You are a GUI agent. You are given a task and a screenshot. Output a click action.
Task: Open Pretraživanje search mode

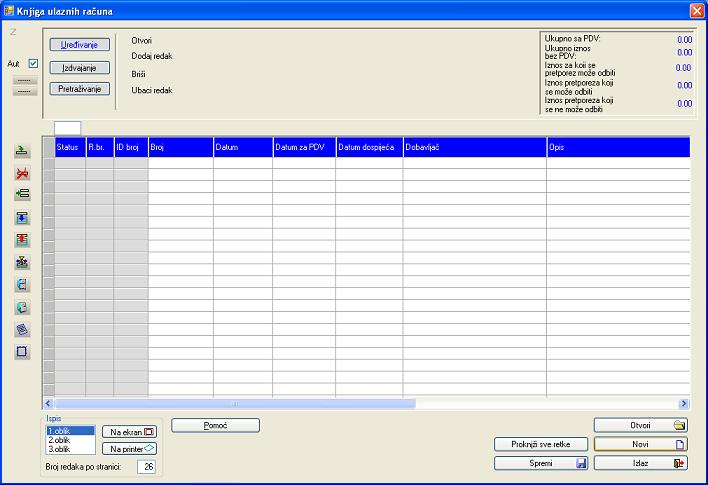tap(79, 89)
